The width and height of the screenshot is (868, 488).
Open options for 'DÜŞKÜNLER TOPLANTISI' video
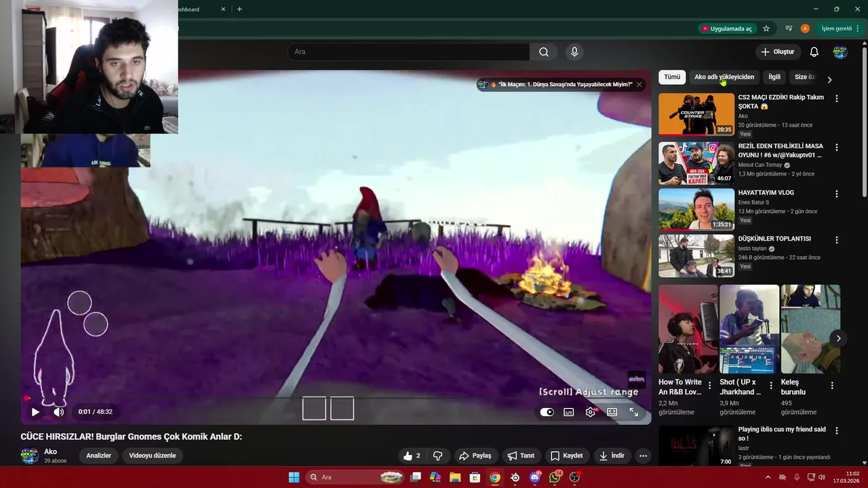coord(837,240)
